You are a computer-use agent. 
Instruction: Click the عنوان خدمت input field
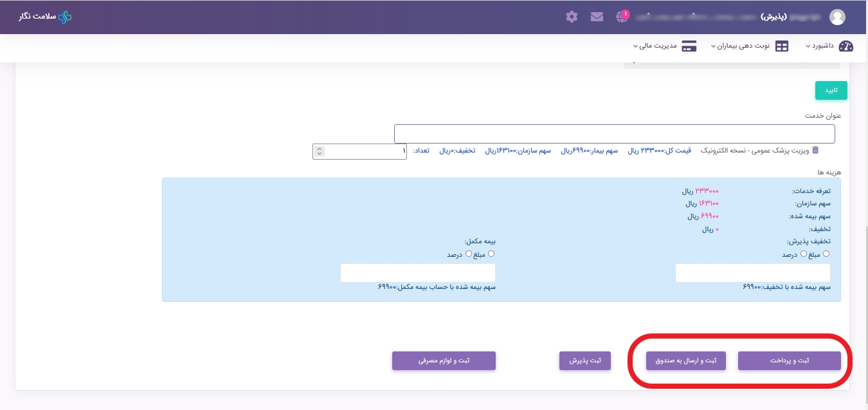pos(614,134)
